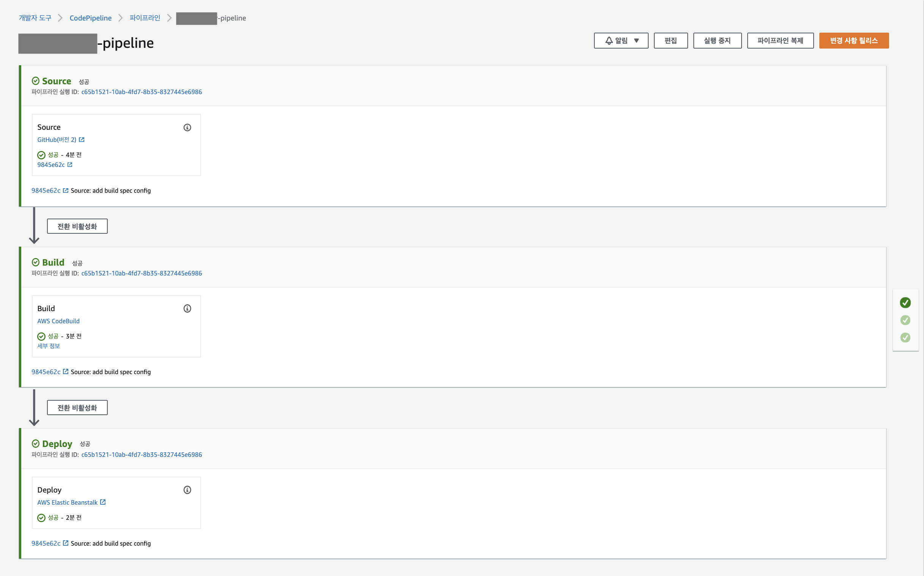Click pipeline title heading ending in -pipeline

coord(86,43)
